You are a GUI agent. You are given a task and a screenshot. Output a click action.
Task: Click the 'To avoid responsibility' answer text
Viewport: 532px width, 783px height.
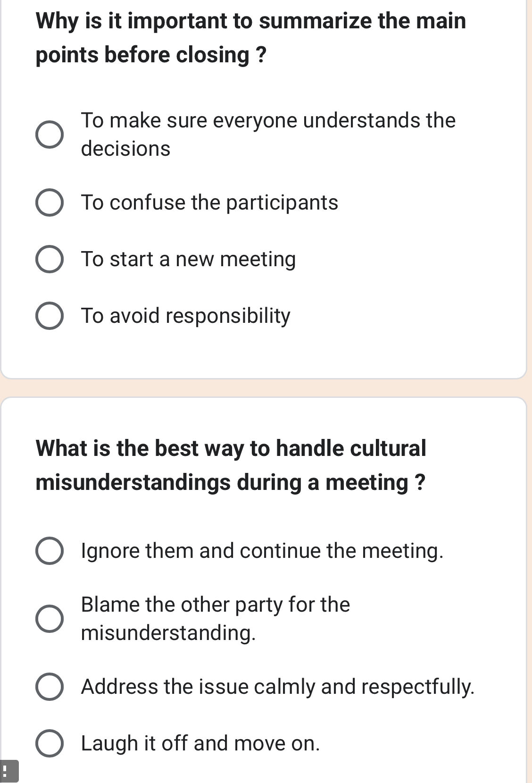click(186, 316)
